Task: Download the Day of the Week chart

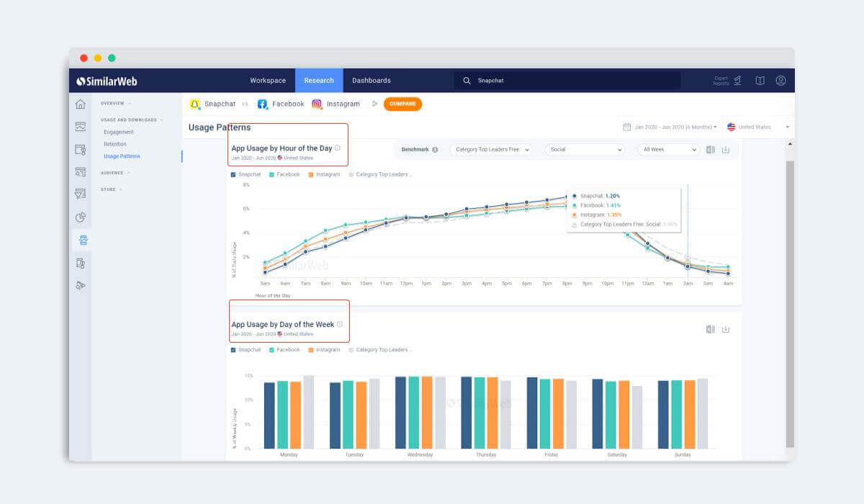Action: pyautogui.click(x=726, y=329)
